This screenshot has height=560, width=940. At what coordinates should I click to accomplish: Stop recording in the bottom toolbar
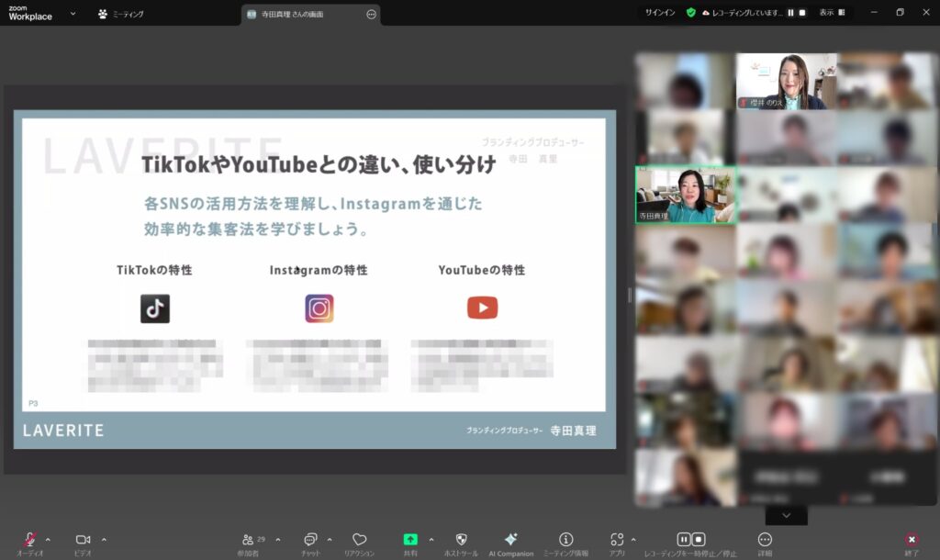tap(699, 539)
